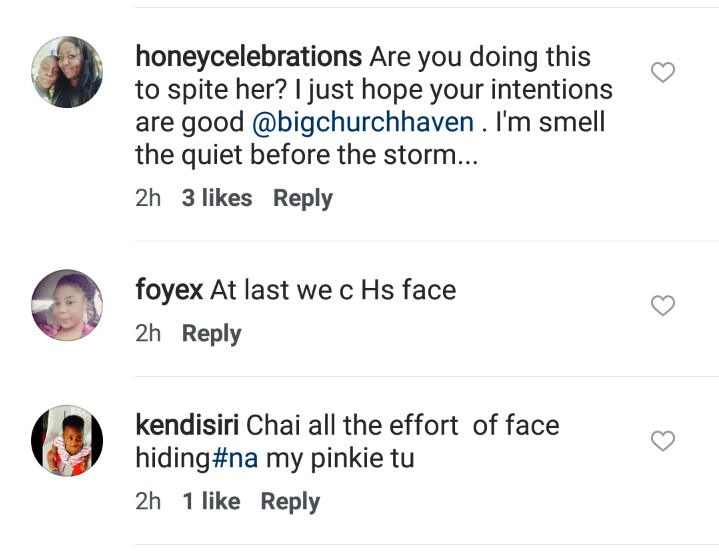Open the honeycelebrations username link
Viewport: 719px width, 558px height.
tap(248, 57)
